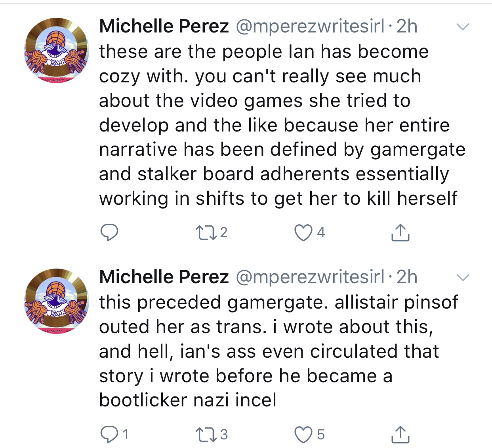Reply to the first tweet about gamergate
Viewport: 492px width, 448px height.
tap(109, 233)
